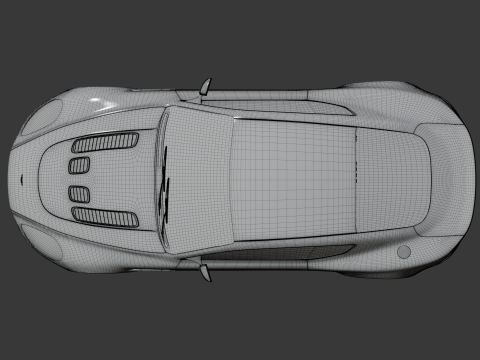Select the long upper hood vent

pos(105,142)
